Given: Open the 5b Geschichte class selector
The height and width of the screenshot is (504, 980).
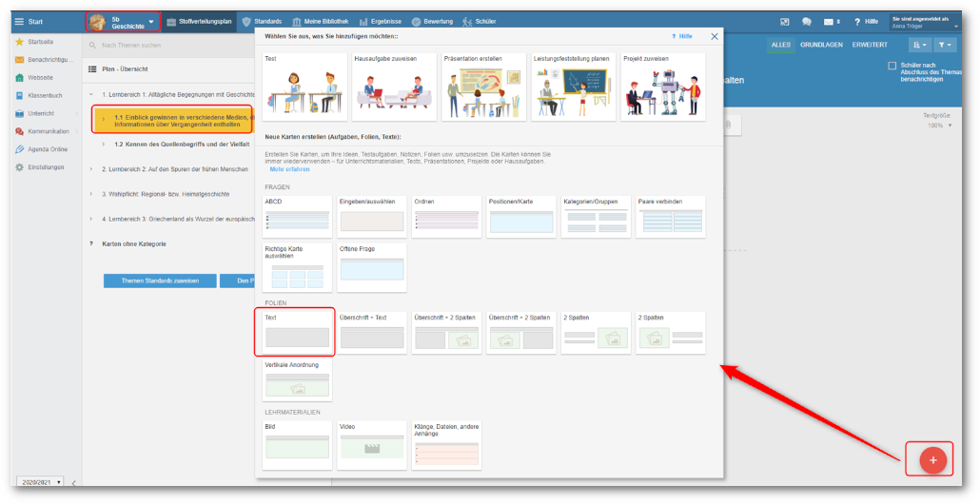Looking at the screenshot, I should point(123,23).
